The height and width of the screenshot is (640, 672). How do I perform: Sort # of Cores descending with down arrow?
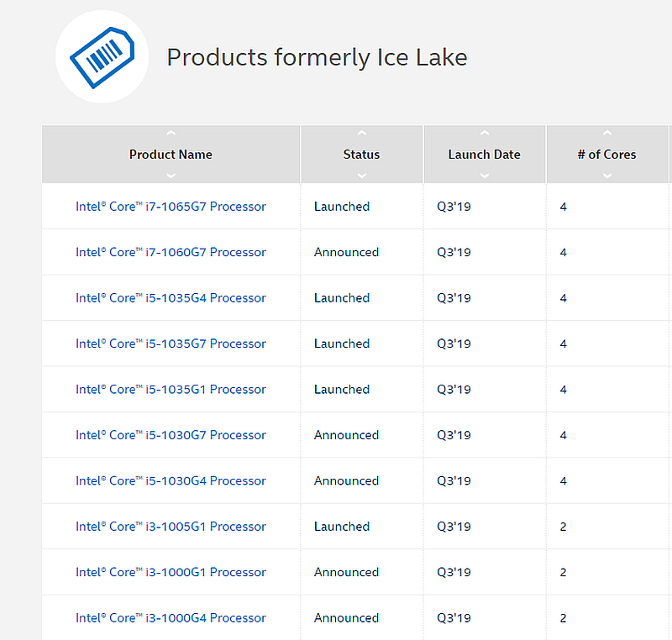(x=606, y=176)
